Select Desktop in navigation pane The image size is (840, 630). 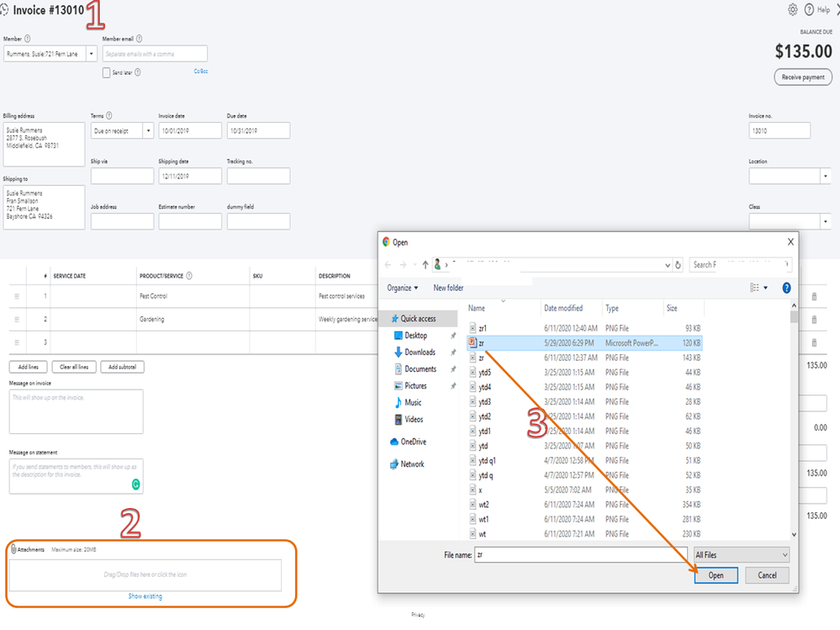[x=415, y=336]
